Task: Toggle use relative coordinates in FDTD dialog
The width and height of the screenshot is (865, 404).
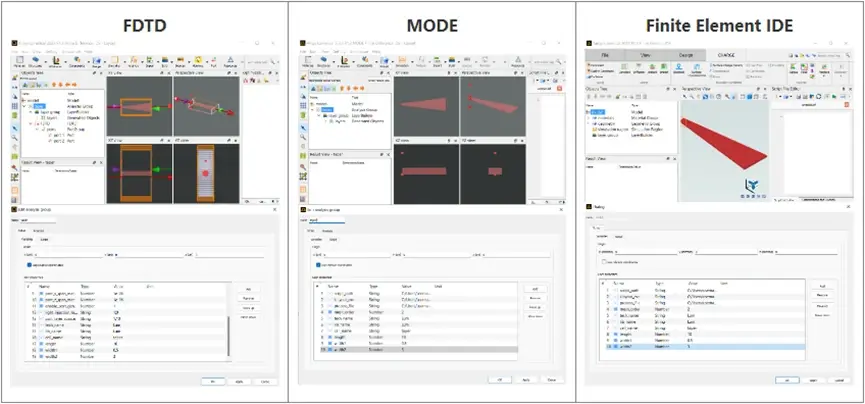Action: click(29, 265)
